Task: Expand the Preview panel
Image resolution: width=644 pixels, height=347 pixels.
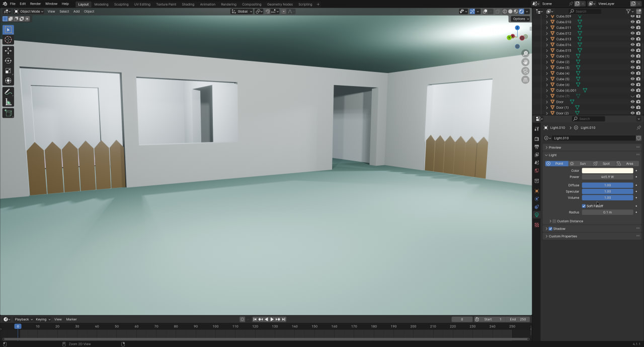Action: pyautogui.click(x=554, y=148)
